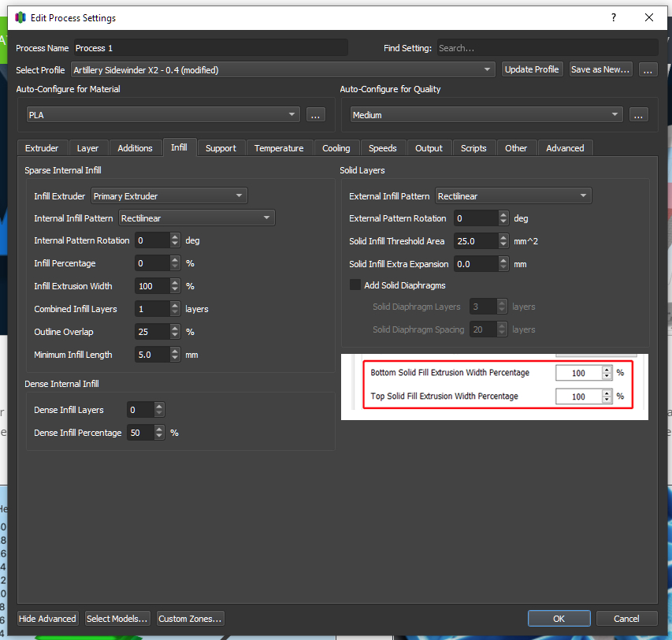This screenshot has height=640, width=672.
Task: Click the Find Setting search field
Action: 548,48
